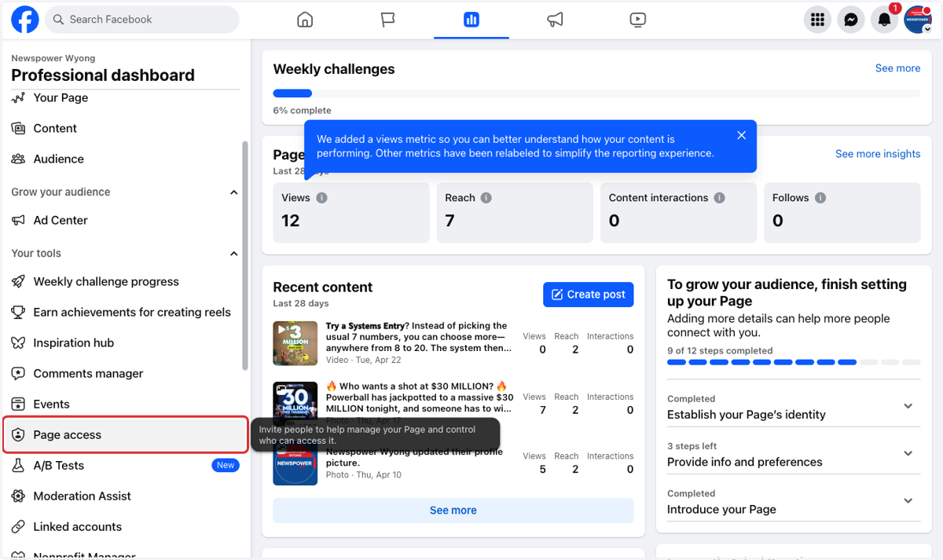The height and width of the screenshot is (560, 943).
Task: Open the grid Menu icon
Action: point(818,20)
